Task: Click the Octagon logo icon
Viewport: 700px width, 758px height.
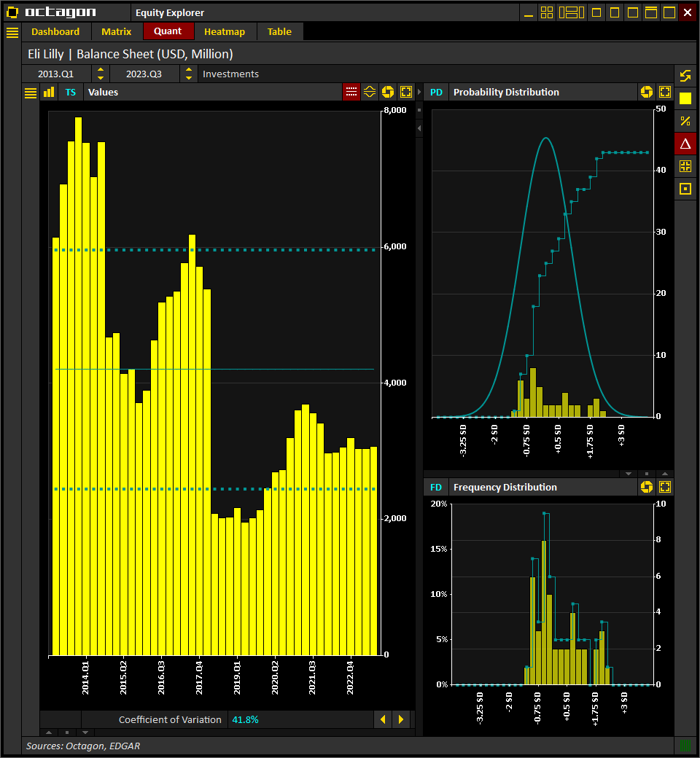Action: point(12,12)
